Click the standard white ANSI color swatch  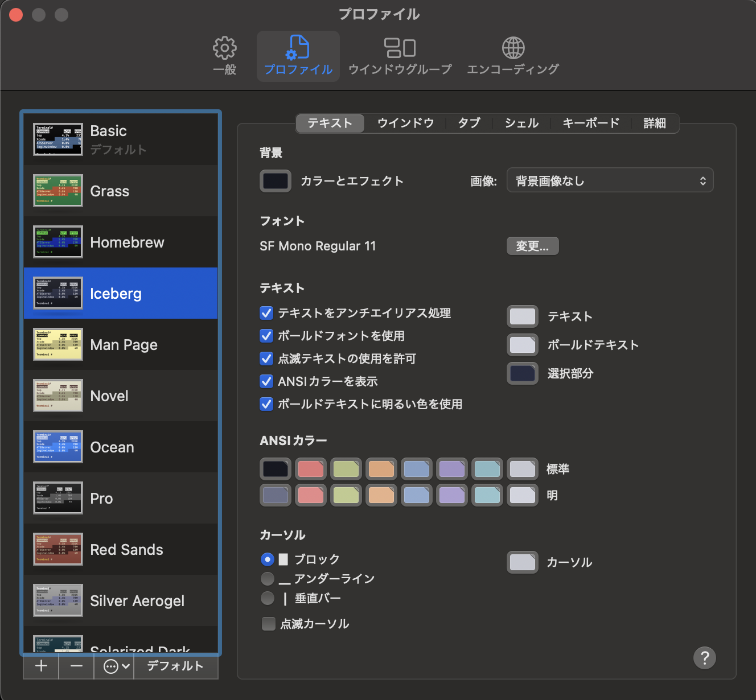(523, 469)
